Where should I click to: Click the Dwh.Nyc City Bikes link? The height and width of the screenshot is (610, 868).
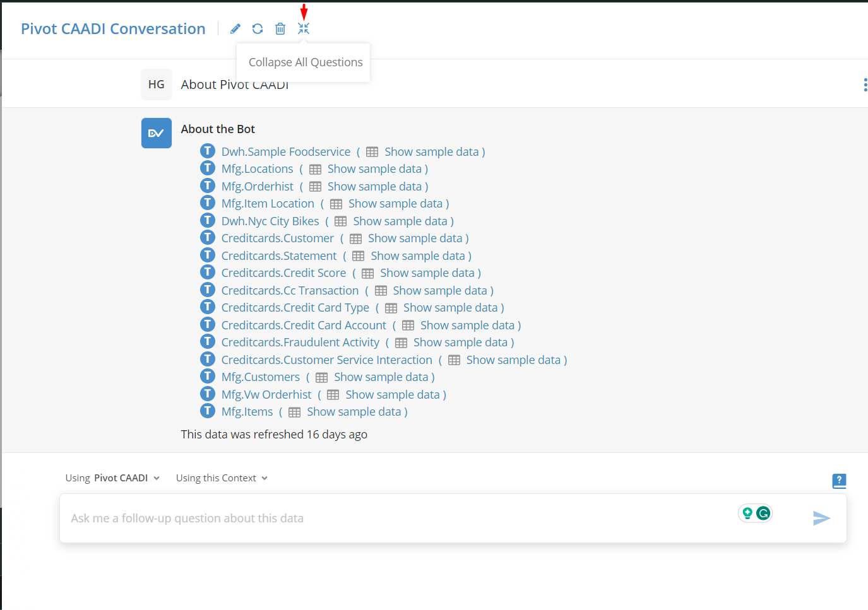pyautogui.click(x=270, y=221)
